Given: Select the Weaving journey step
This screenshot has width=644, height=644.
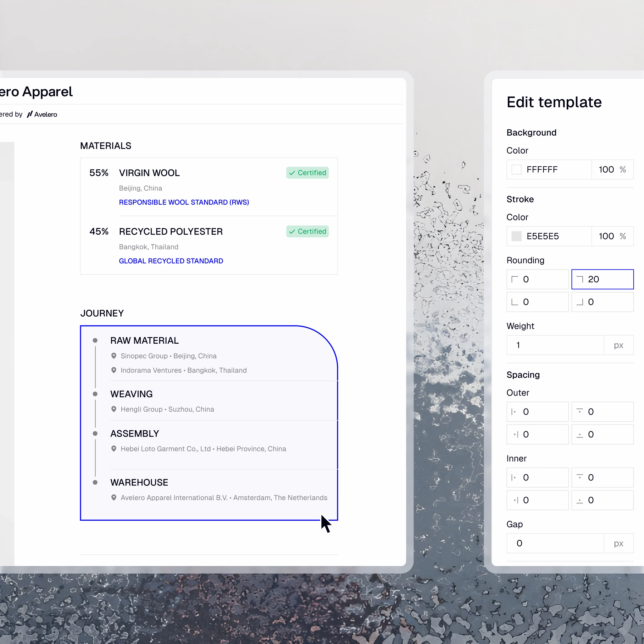Looking at the screenshot, I should coord(131,394).
